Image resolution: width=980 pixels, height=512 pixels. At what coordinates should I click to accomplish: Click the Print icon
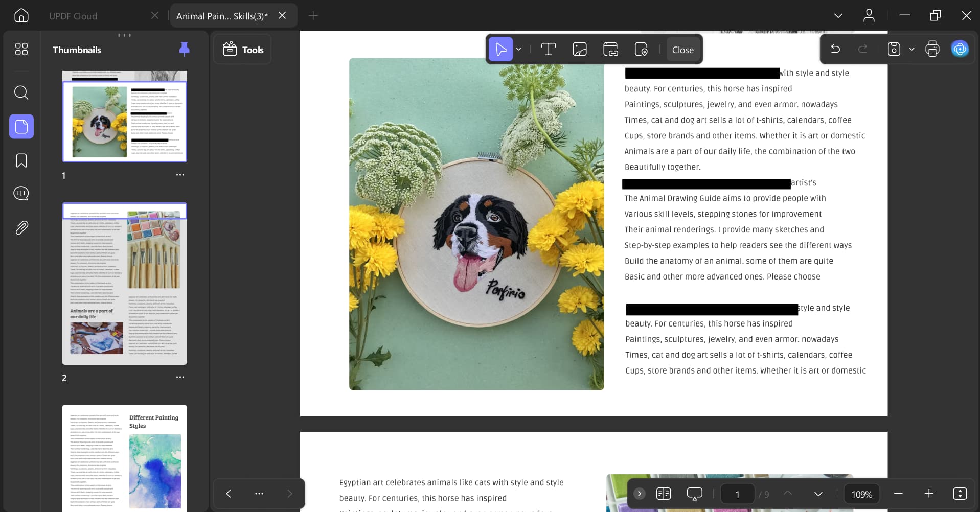coord(932,49)
